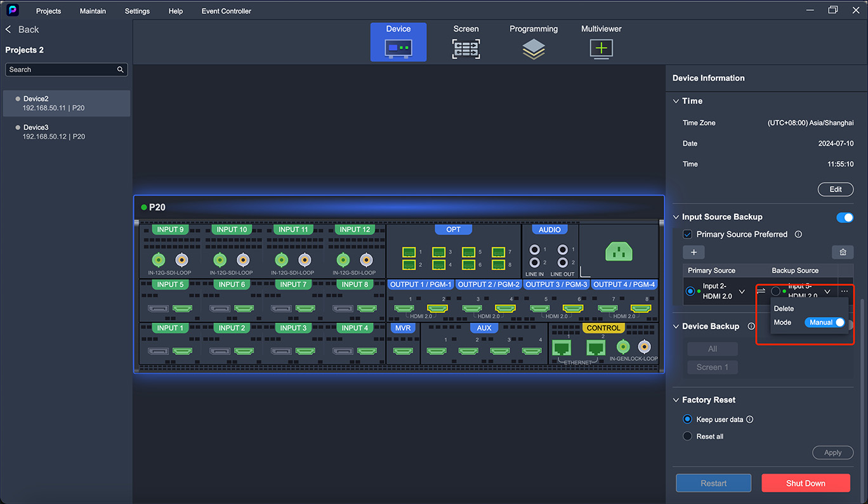This screenshot has width=868, height=504.
Task: Click the search magnifier icon
Action: coord(121,70)
